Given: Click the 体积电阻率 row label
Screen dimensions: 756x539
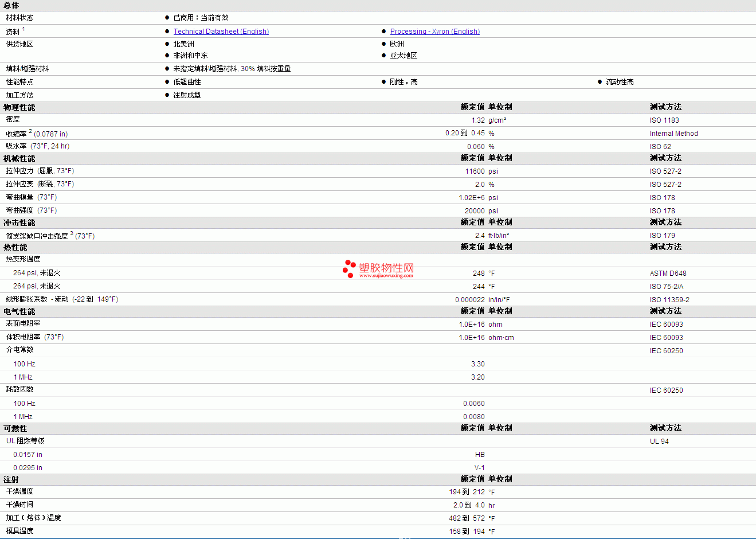Looking at the screenshot, I should pos(23,337).
